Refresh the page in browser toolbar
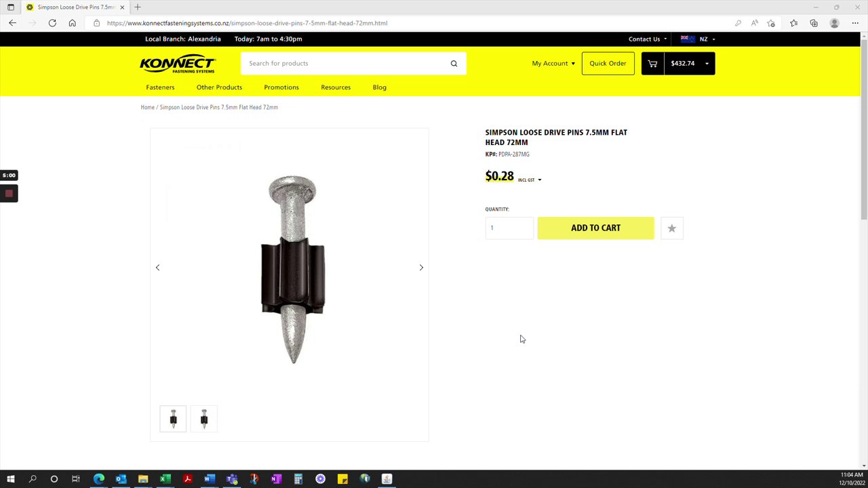868x488 pixels. (x=52, y=23)
